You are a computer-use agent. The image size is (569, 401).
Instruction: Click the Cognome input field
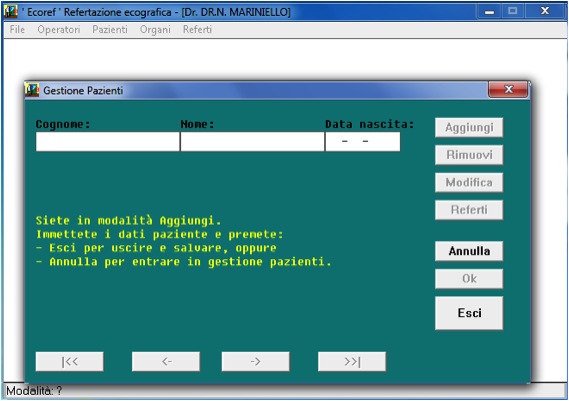pos(107,142)
